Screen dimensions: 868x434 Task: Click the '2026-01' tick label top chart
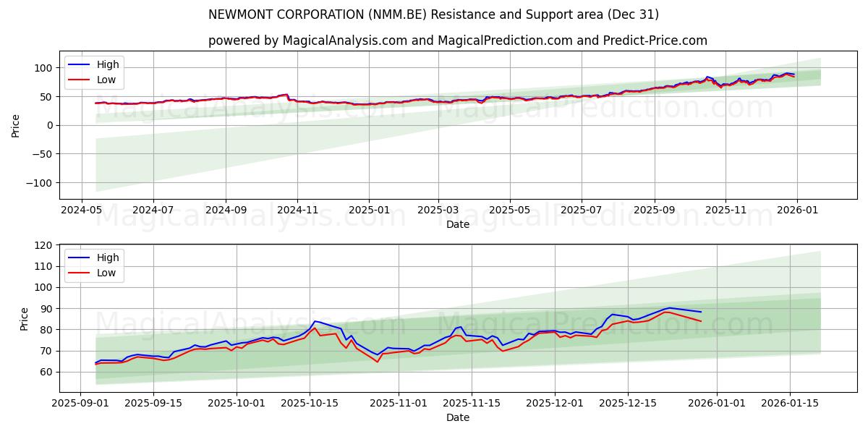point(797,210)
